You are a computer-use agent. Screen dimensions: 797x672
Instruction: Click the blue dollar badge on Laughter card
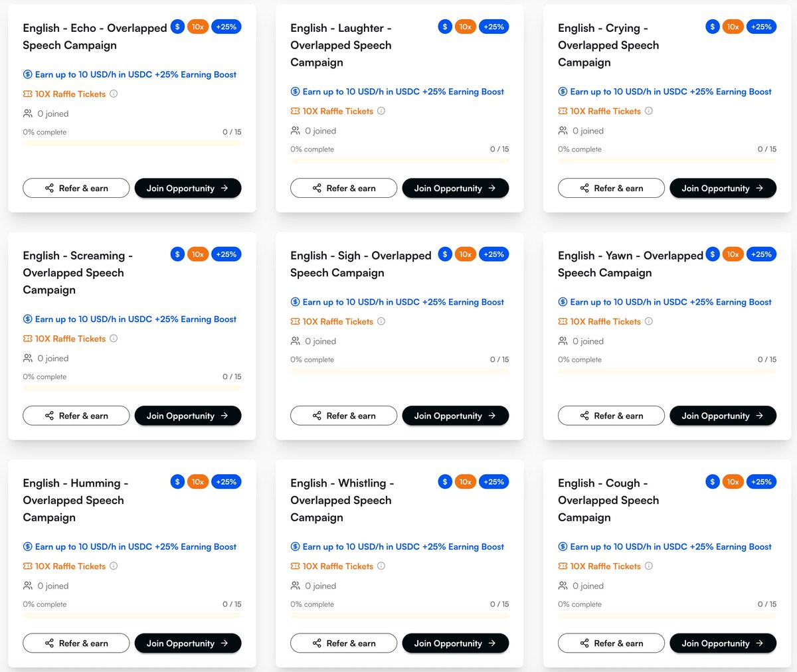click(x=445, y=27)
